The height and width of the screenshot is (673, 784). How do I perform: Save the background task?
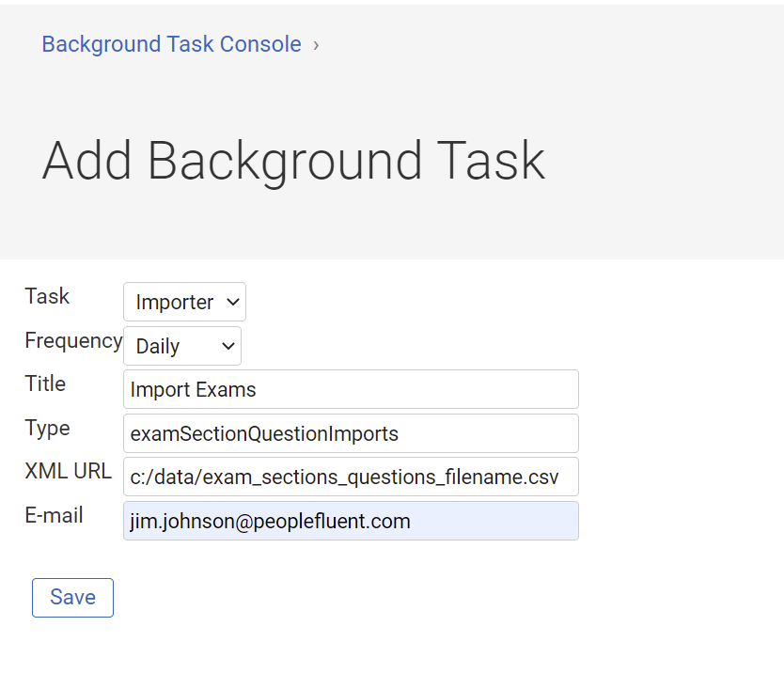pyautogui.click(x=73, y=598)
